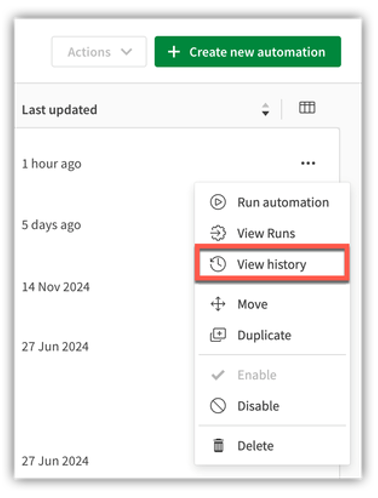
Task: Click the '1 hour ago' cell
Action: 52,164
